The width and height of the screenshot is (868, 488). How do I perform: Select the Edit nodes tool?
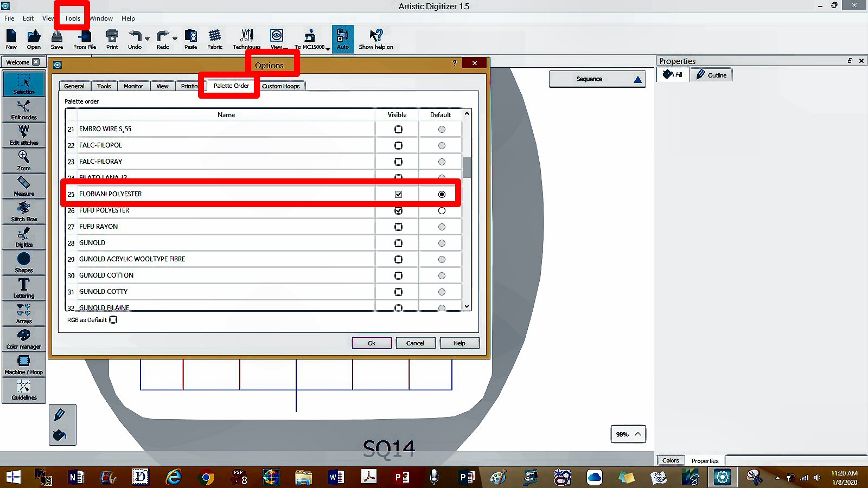point(24,110)
